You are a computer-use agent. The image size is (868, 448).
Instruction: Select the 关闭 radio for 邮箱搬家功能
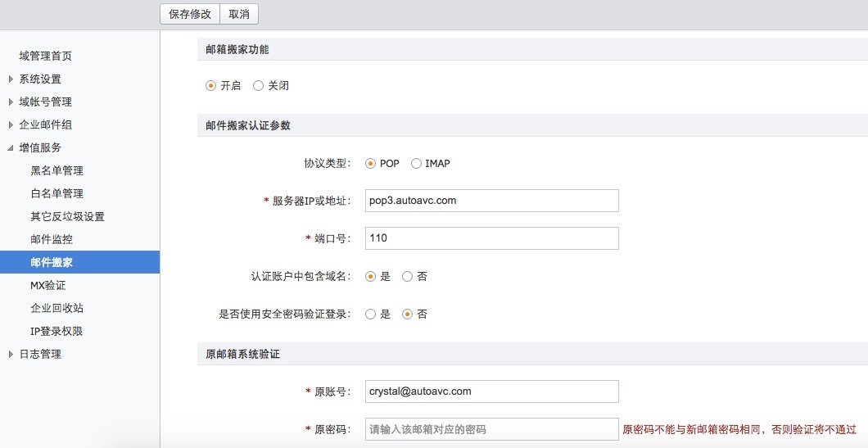coord(259,85)
